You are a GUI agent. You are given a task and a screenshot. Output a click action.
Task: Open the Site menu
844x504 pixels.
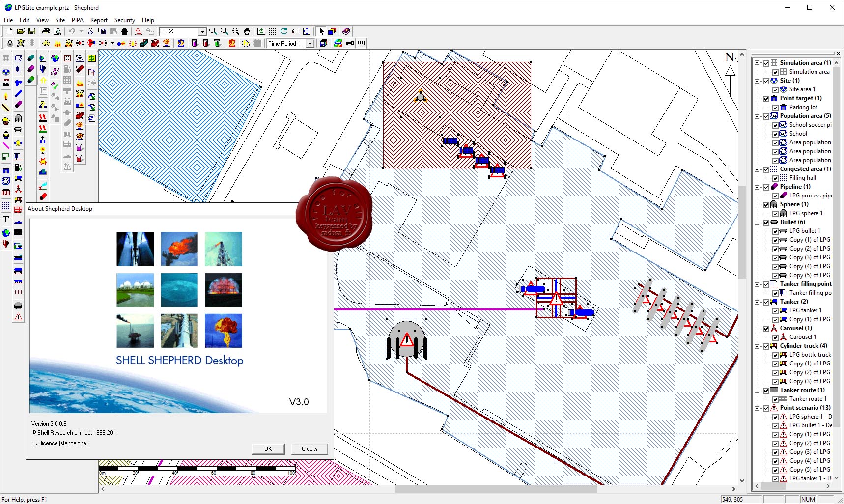pyautogui.click(x=60, y=20)
